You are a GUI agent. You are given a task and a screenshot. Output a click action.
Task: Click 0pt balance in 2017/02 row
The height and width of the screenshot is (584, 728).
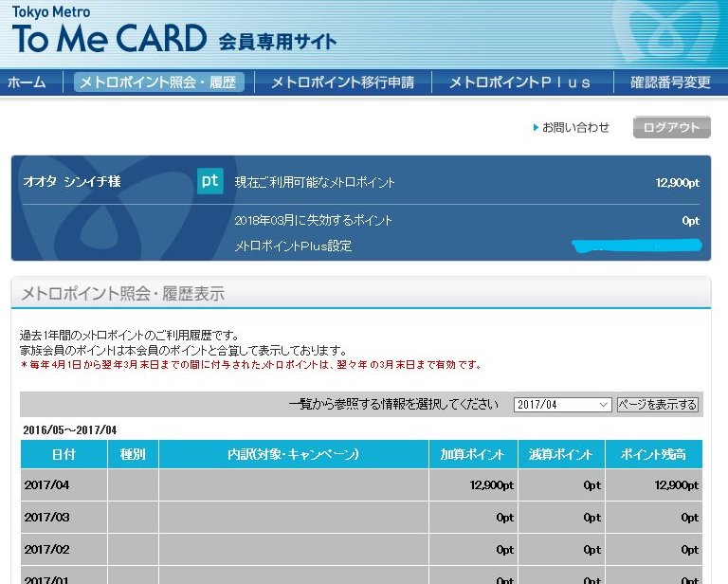point(689,550)
